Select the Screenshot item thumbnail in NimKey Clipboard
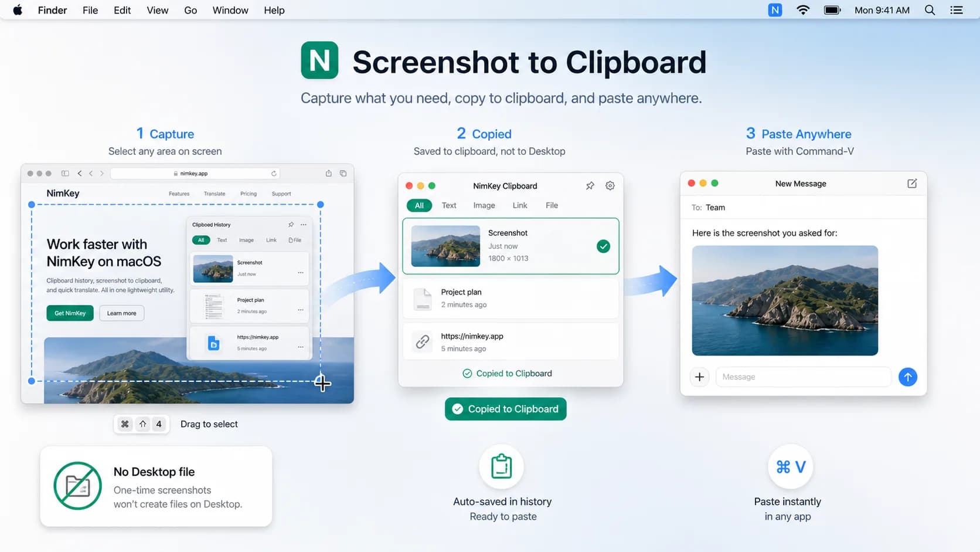 [x=445, y=246]
